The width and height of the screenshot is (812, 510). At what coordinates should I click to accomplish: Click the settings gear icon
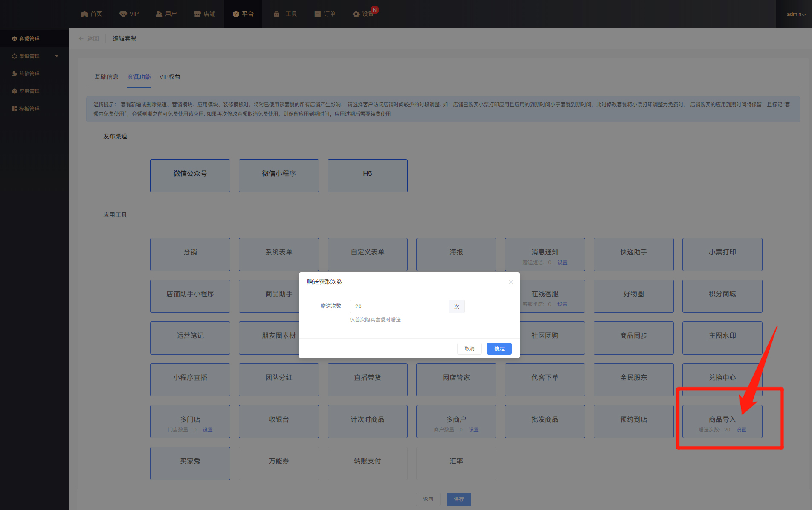(356, 14)
